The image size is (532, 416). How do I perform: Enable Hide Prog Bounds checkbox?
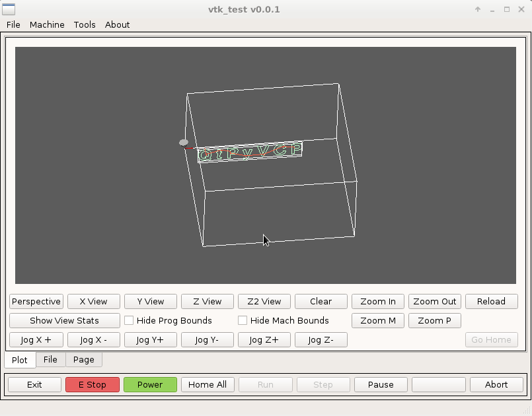pyautogui.click(x=129, y=320)
